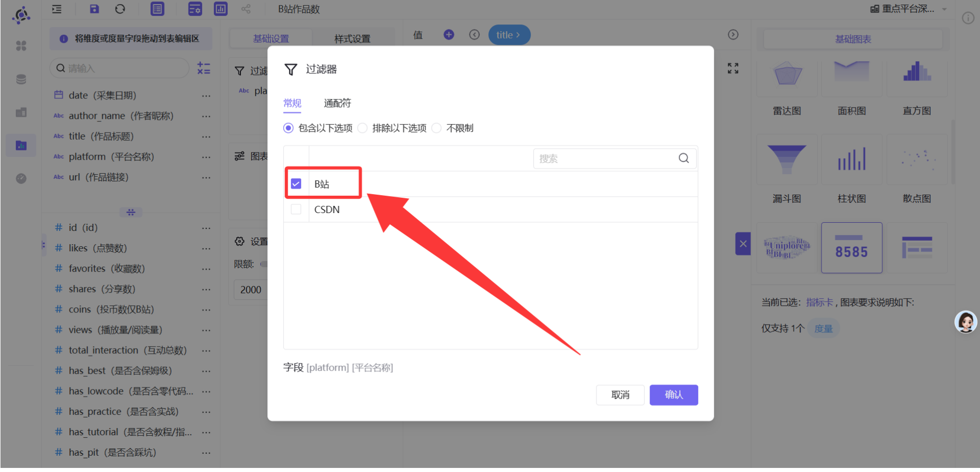Image resolution: width=980 pixels, height=472 pixels.
Task: Open more options for date field
Action: 206,96
